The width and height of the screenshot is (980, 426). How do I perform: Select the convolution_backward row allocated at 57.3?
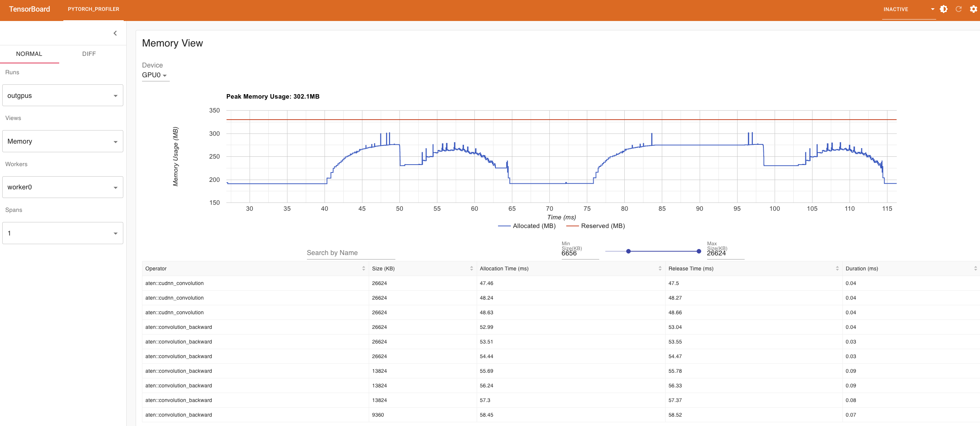561,400
